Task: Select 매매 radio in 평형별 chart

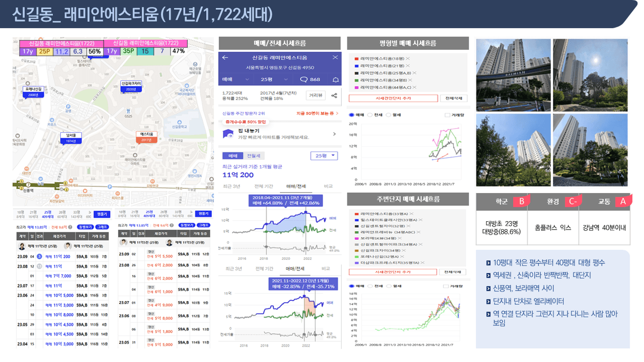Action: point(351,114)
